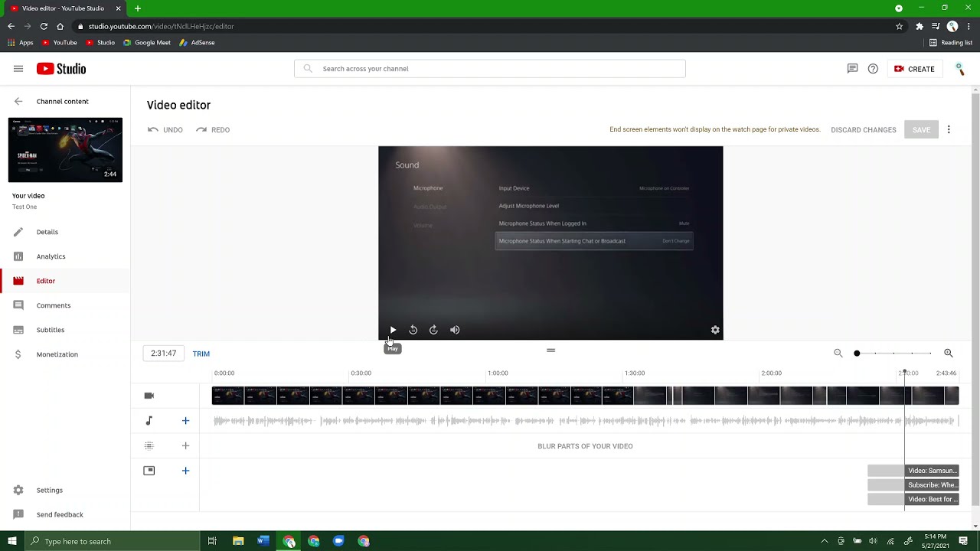980x551 pixels.
Task: Open the editor three-dot options menu
Action: 949,130
